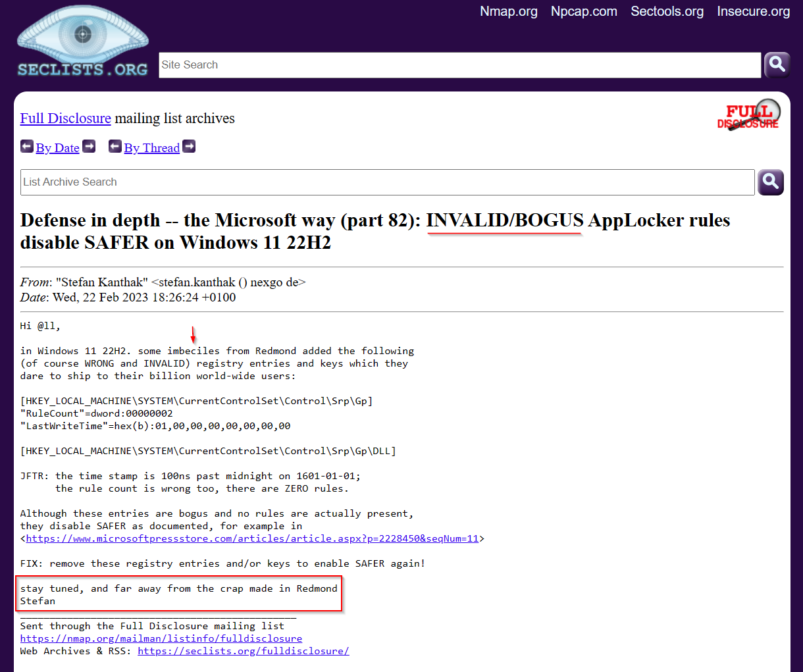Click the "RuleCount"=dword:00000002 line

coord(97,413)
